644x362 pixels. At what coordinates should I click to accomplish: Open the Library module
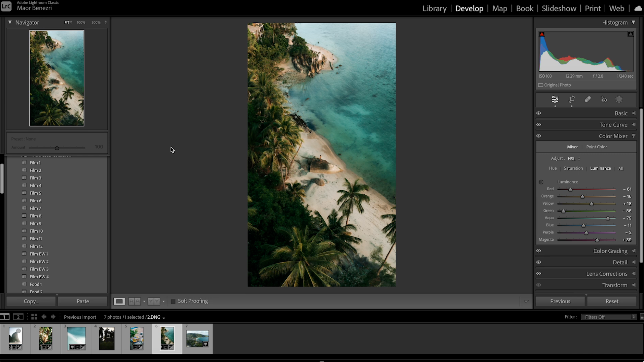[x=434, y=8]
